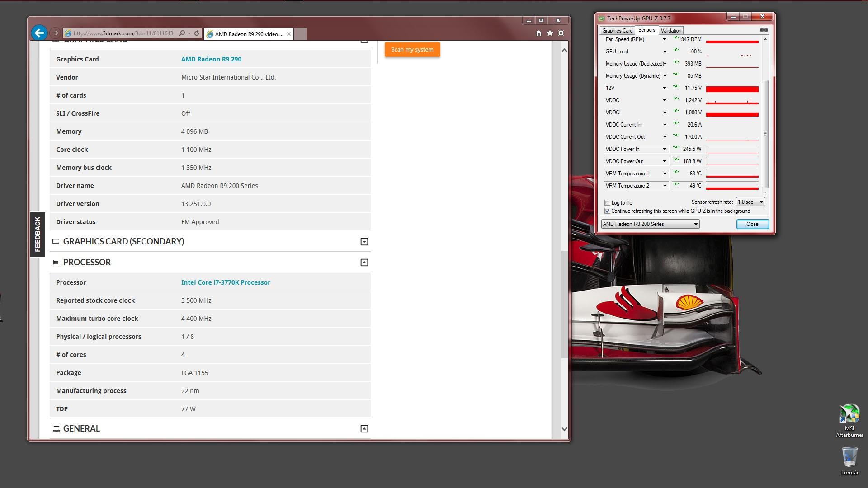Open address bar dropdown arrow
This screenshot has width=868, height=488.
(x=189, y=33)
